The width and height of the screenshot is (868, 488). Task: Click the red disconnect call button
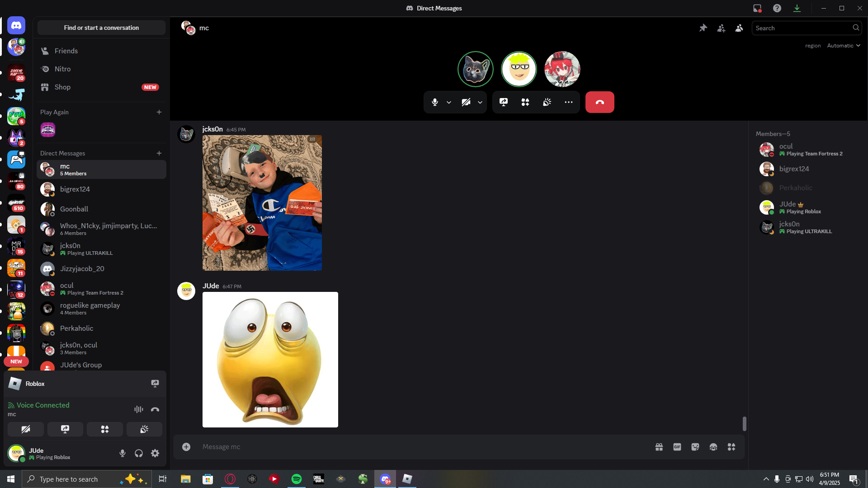599,102
